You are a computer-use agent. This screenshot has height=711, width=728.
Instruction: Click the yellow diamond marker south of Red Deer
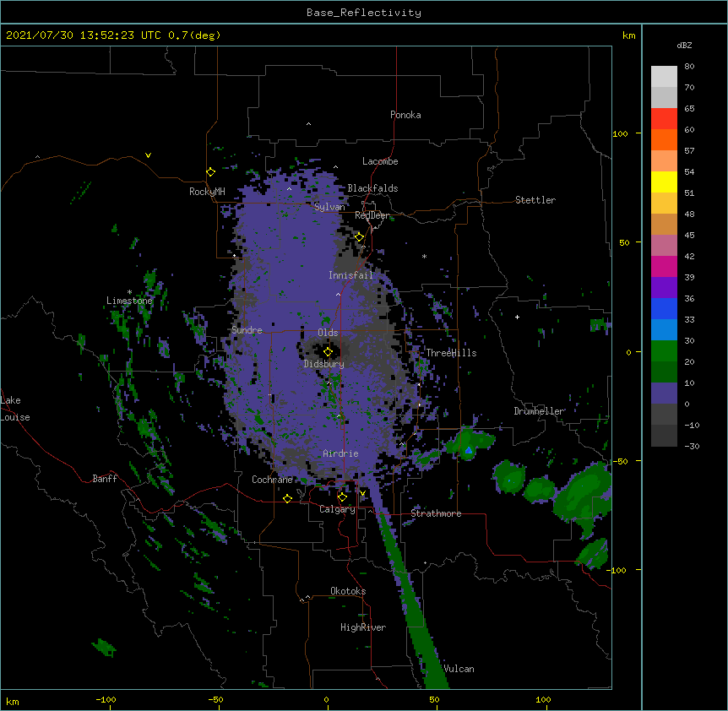[360, 237]
